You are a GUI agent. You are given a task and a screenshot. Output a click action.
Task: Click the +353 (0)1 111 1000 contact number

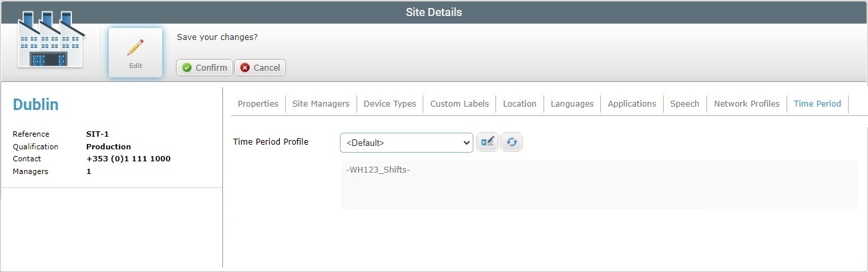point(128,159)
